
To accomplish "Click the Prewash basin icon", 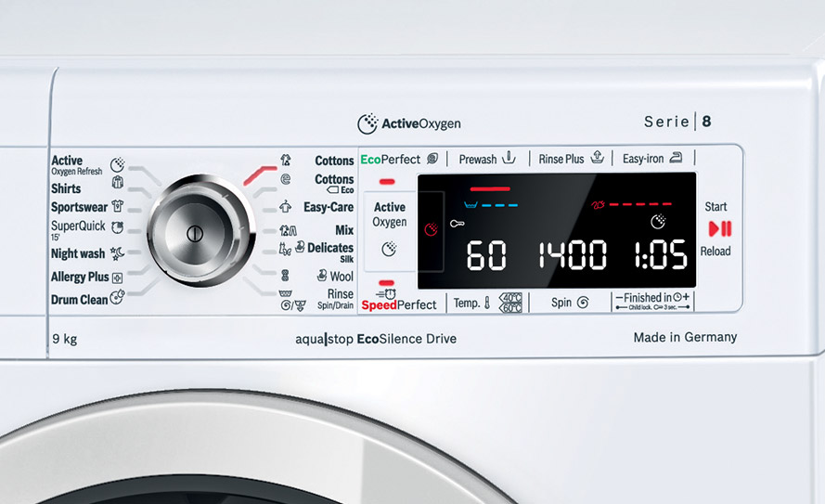I will (509, 157).
